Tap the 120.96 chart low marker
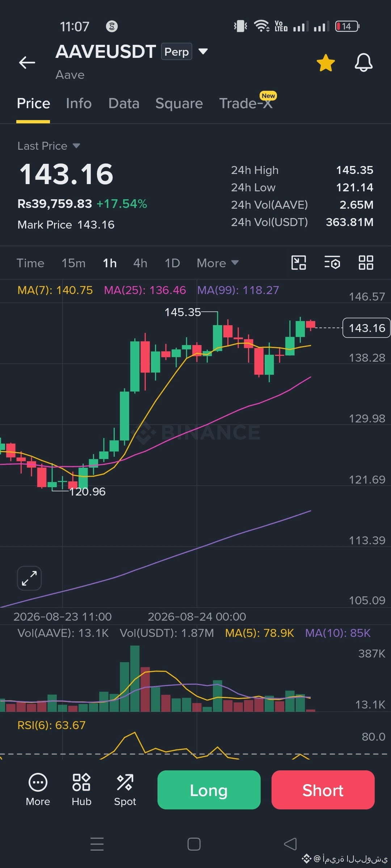Image resolution: width=391 pixels, height=868 pixels. 87,492
